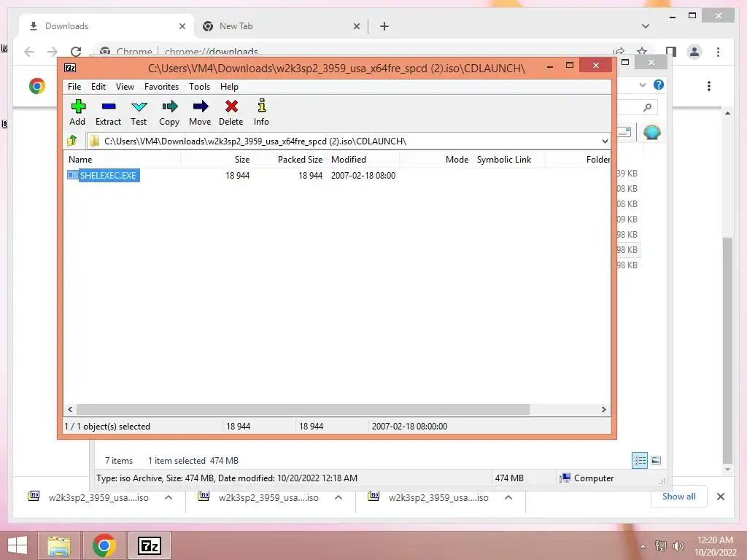This screenshot has width=747, height=560.
Task: Select the Copy toolbar icon
Action: (169, 112)
